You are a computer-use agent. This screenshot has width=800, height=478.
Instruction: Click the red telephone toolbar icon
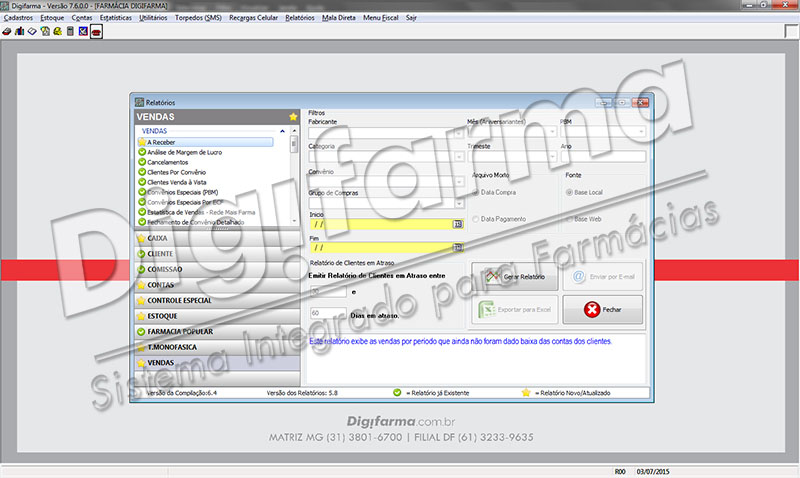pos(96,32)
